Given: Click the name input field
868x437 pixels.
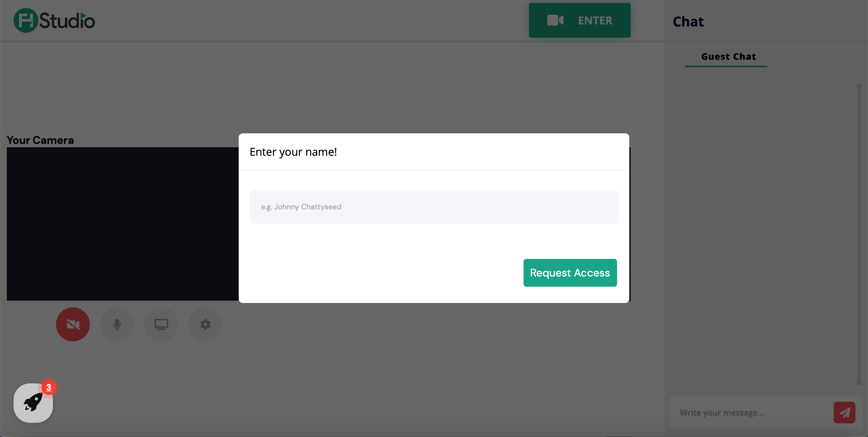Looking at the screenshot, I should pyautogui.click(x=434, y=207).
